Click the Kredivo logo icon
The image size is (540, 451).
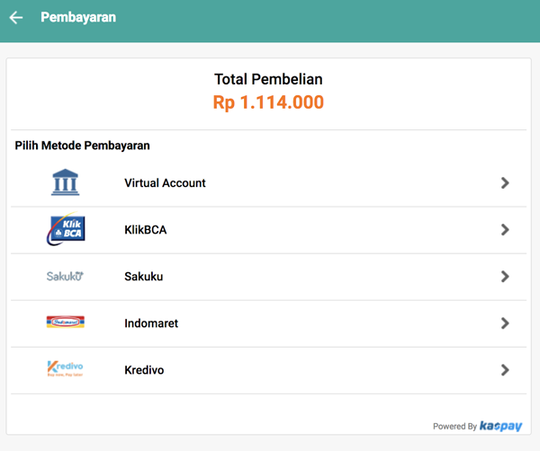[x=65, y=368]
